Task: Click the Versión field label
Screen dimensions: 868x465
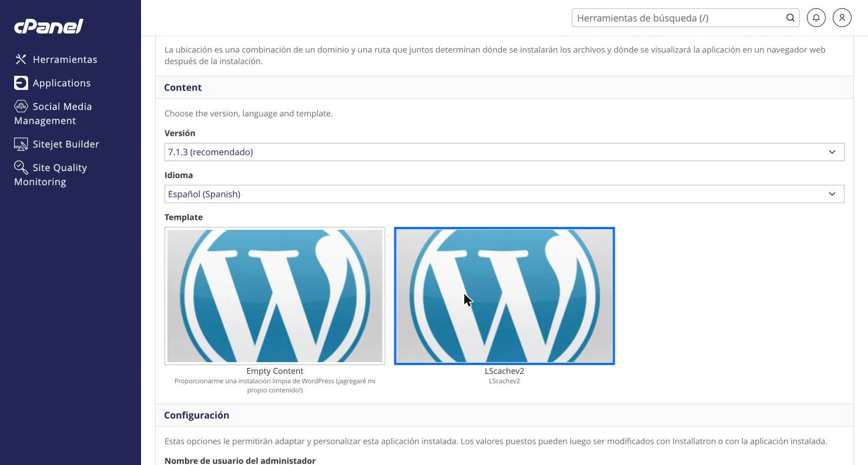Action: pyautogui.click(x=180, y=133)
